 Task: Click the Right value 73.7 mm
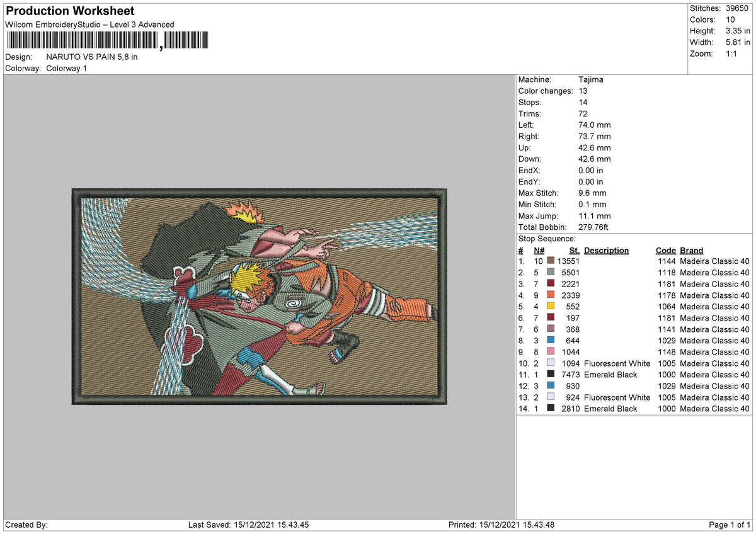[594, 137]
